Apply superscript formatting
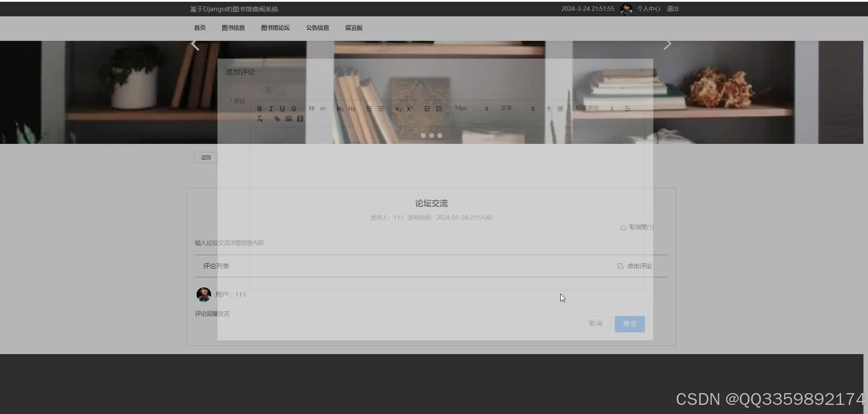Viewport: 868px width, 414px height. 409,108
